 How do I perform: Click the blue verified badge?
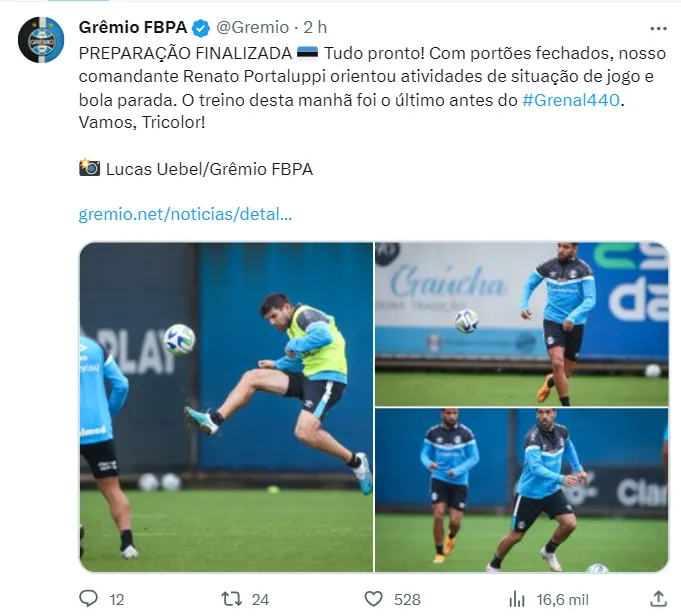(x=201, y=28)
